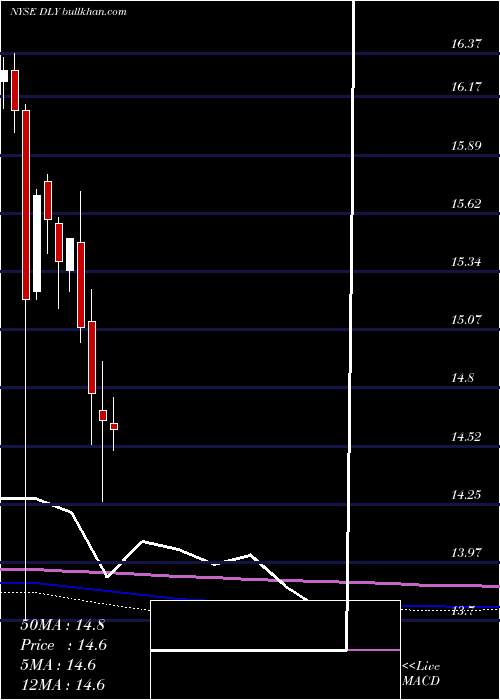500x700 pixels.
Task: Click the 16.17 price axis label
Action: pos(466,87)
